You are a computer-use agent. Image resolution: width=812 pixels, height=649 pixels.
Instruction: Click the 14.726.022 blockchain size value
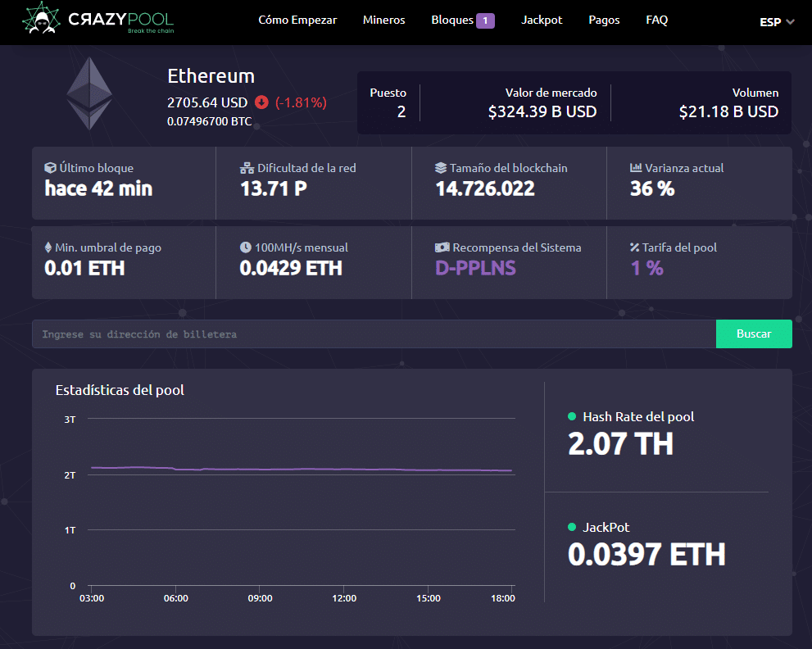[485, 188]
